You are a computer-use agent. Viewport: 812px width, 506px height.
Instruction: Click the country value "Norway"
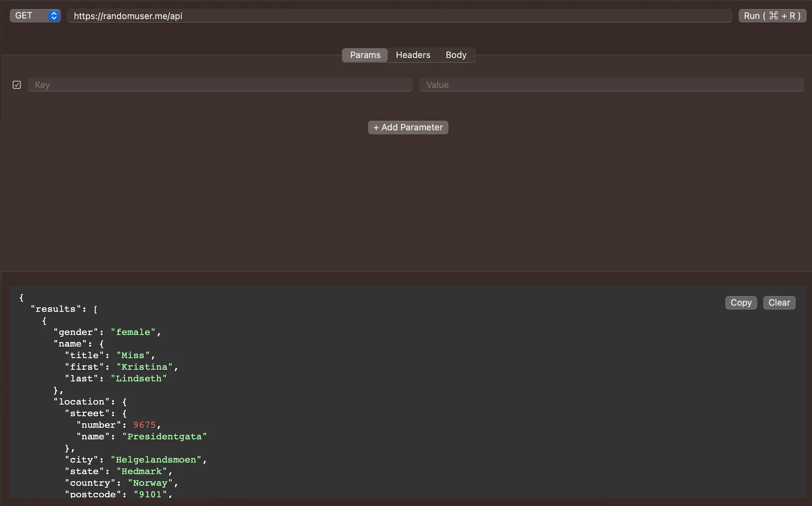[x=150, y=483]
